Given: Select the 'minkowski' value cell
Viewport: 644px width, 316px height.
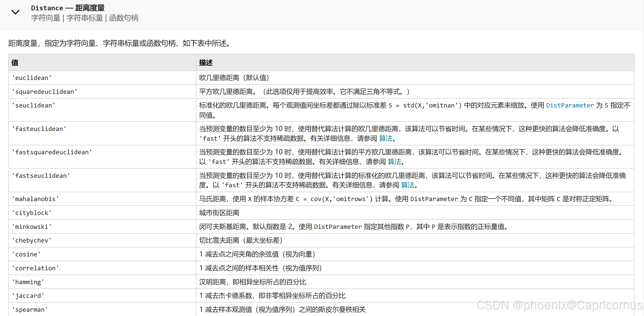Looking at the screenshot, I should (x=102, y=227).
